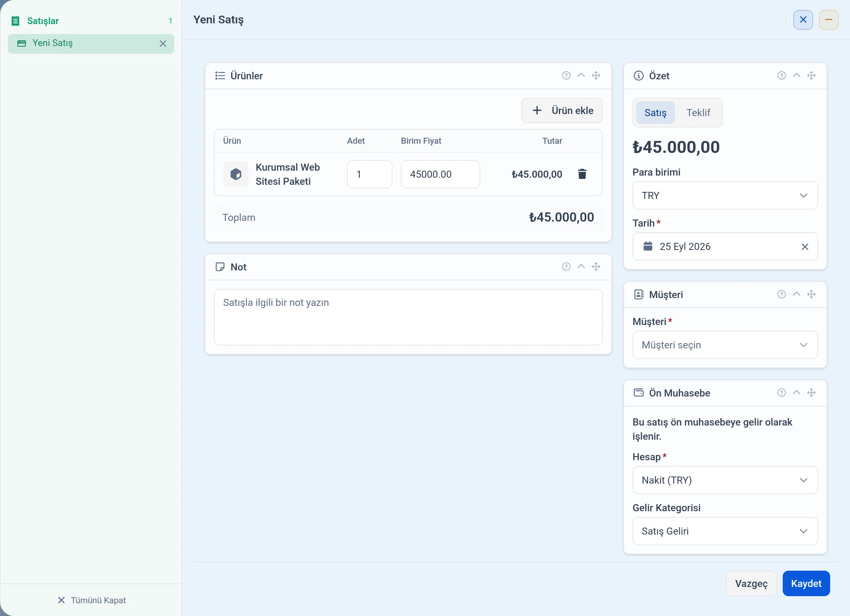Expand the Gelir Kategorisi dropdown
Screen dimensions: 850x616
[725, 531]
